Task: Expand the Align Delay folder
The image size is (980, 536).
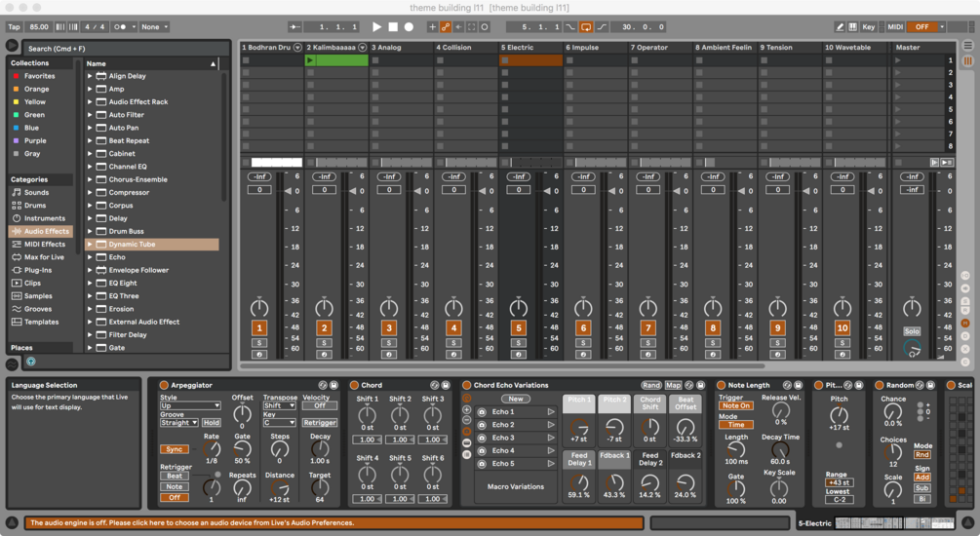Action: [90, 76]
